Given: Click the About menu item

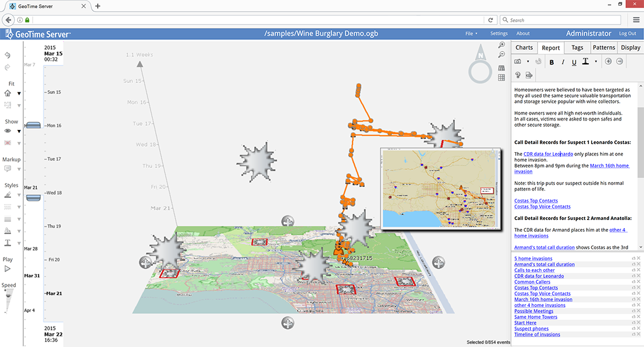Looking at the screenshot, I should pyautogui.click(x=523, y=34).
